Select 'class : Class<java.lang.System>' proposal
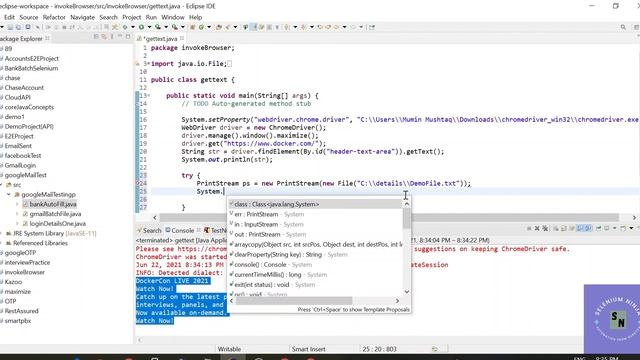The width and height of the screenshot is (640, 360). 315,204
